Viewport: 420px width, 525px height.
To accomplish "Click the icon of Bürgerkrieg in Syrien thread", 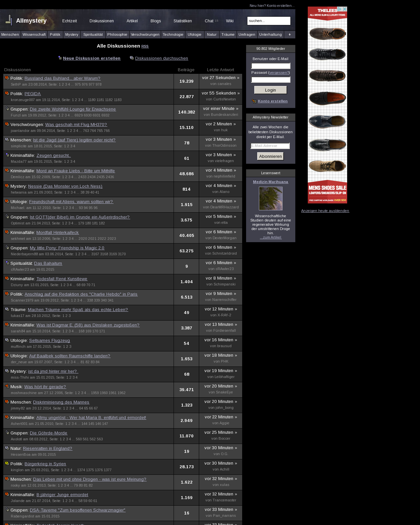I will click(x=7, y=463).
